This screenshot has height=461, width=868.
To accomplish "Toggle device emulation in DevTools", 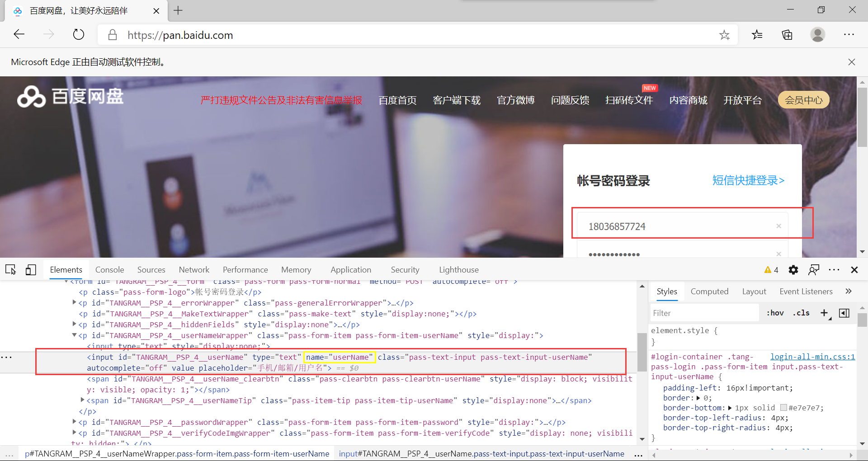I will click(31, 270).
